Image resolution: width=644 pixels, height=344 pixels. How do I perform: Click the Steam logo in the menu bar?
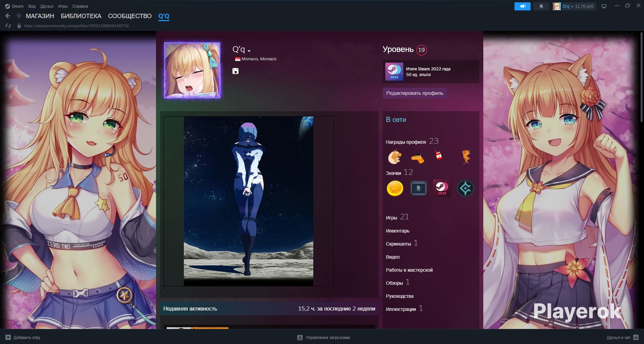coord(7,6)
